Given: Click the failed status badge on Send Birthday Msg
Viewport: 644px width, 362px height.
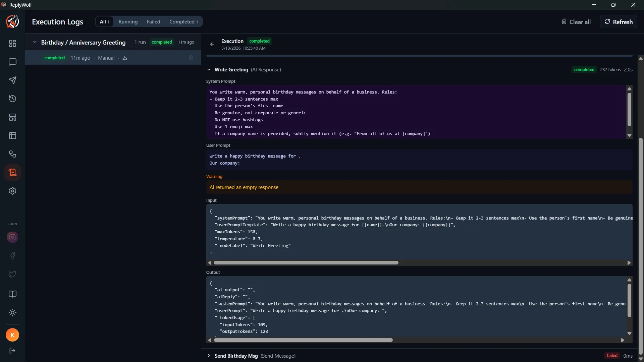Looking at the screenshot, I should [x=612, y=356].
